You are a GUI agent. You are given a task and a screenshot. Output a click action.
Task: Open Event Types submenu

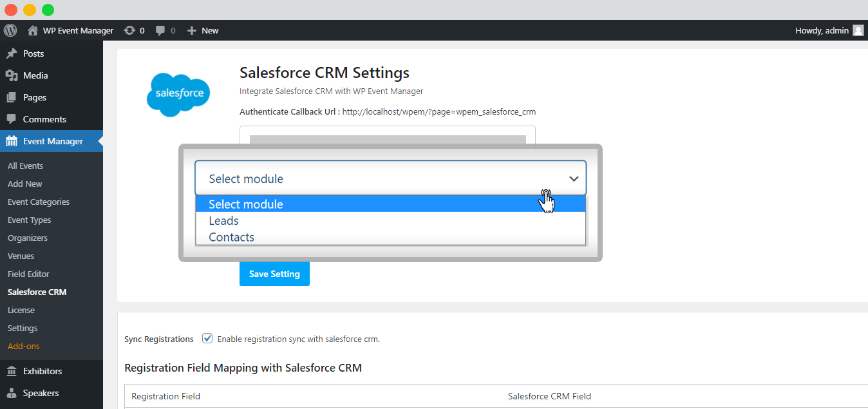click(29, 220)
